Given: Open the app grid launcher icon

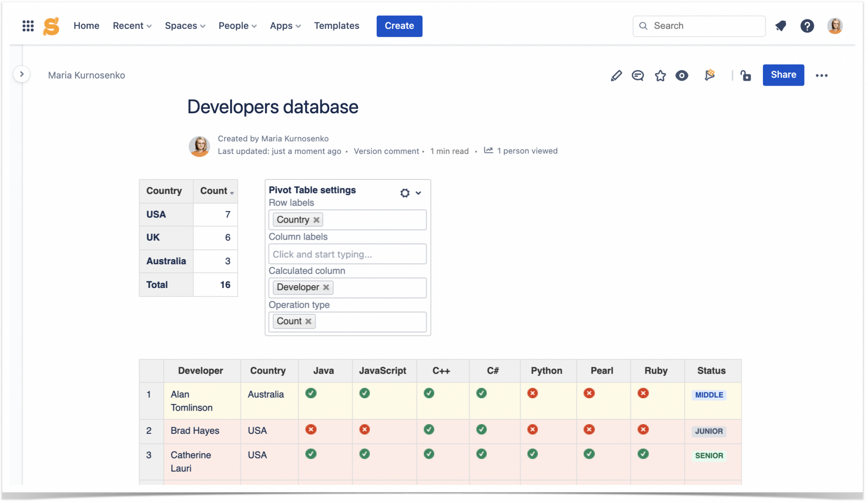Looking at the screenshot, I should 27,26.
